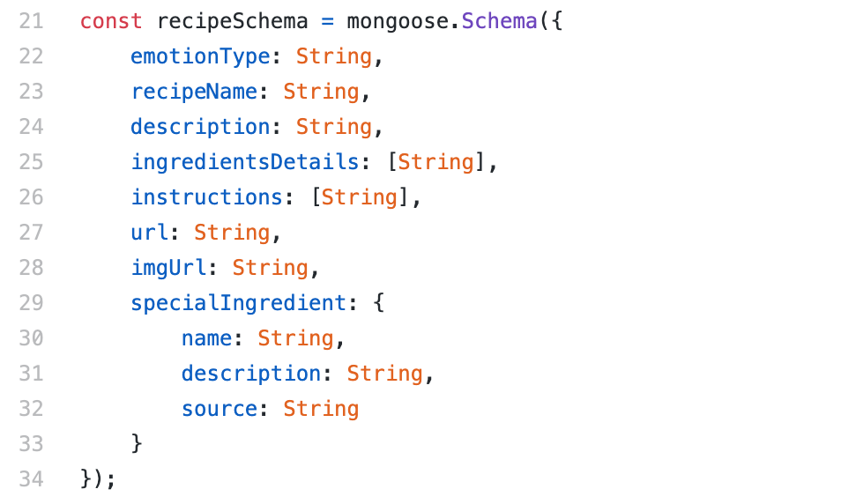Select line number 34 in the gutter
This screenshot has width=841, height=504.
pos(31,479)
